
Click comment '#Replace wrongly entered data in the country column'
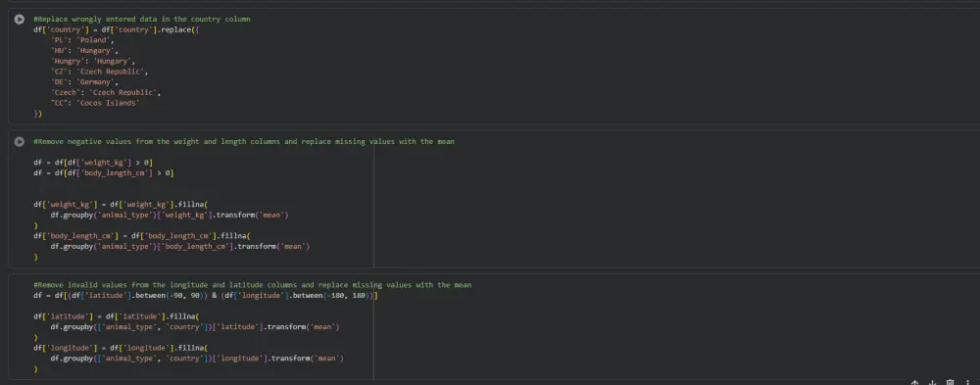pyautogui.click(x=142, y=20)
